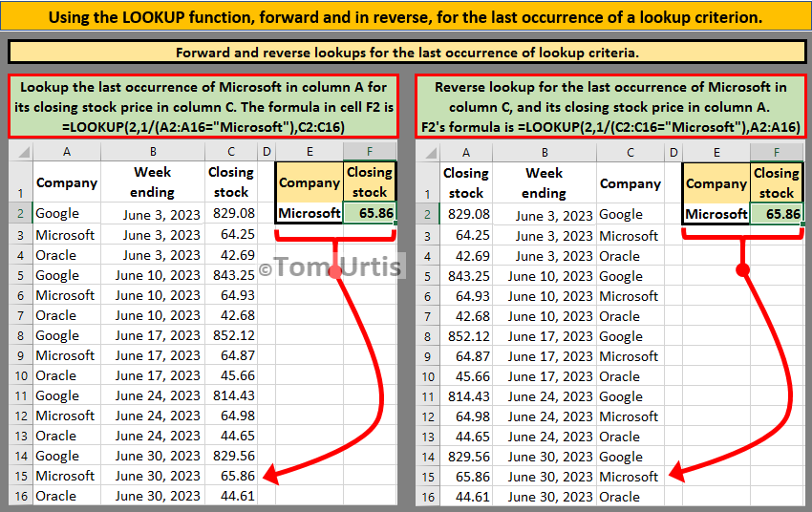Click 843.25 in column C of forward sheet
The height and width of the screenshot is (512, 812).
231,275
